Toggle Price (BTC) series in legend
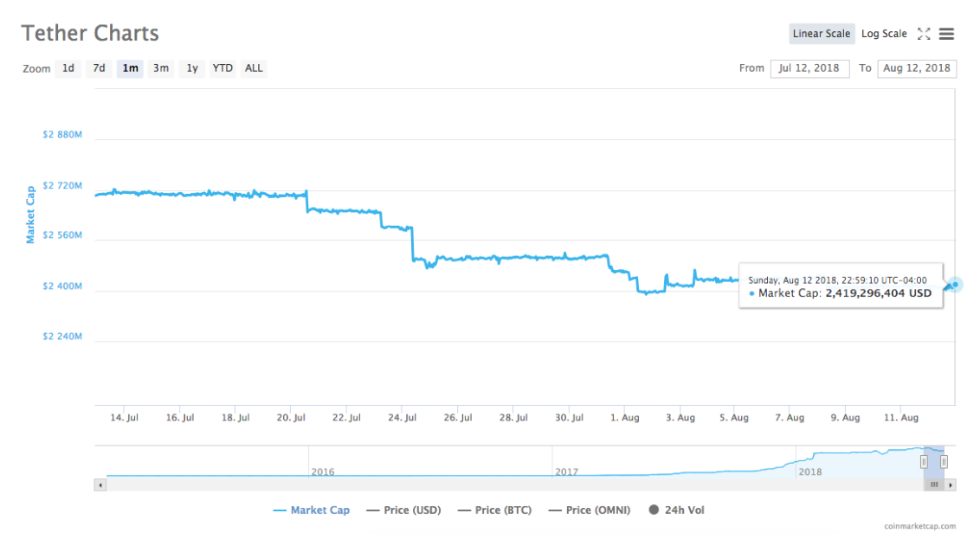Viewport: 980px width, 552px height. (x=494, y=510)
